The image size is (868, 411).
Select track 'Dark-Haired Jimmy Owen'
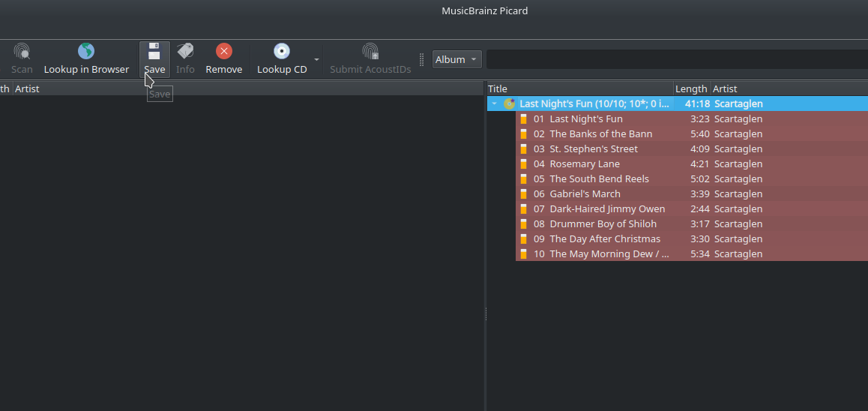607,208
